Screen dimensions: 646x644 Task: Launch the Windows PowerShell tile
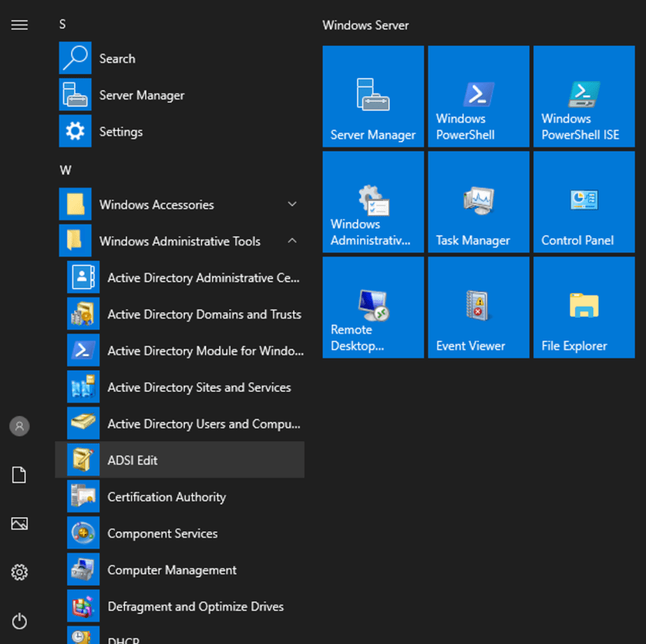pyautogui.click(x=479, y=96)
